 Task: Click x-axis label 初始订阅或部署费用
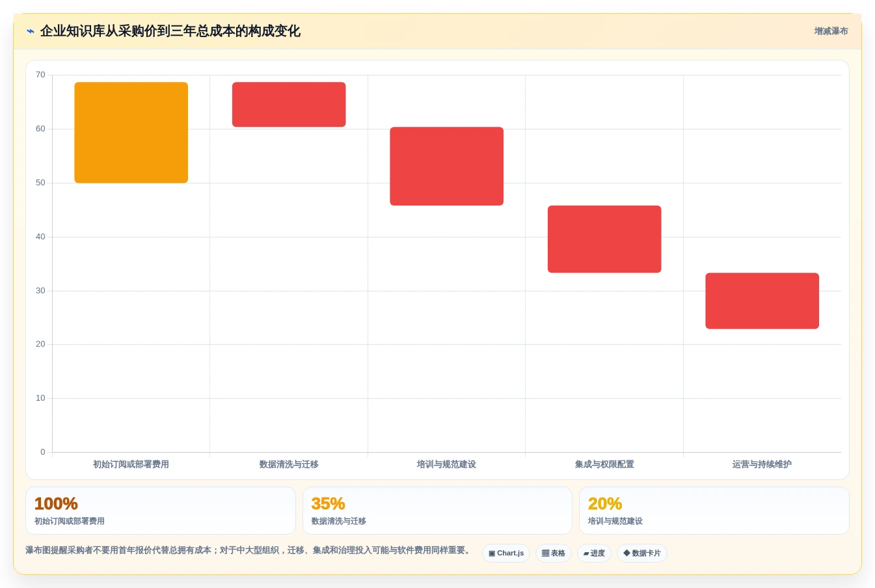[131, 464]
